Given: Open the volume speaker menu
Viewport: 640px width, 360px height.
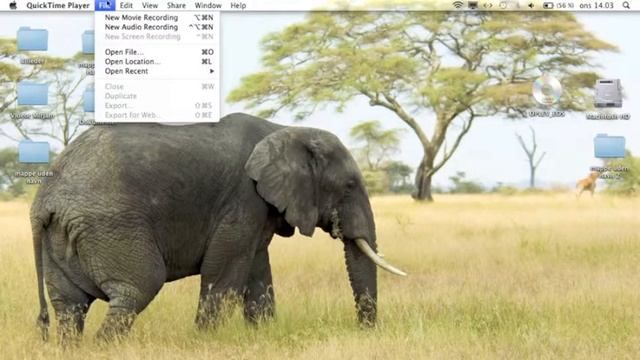Looking at the screenshot, I should [x=531, y=5].
